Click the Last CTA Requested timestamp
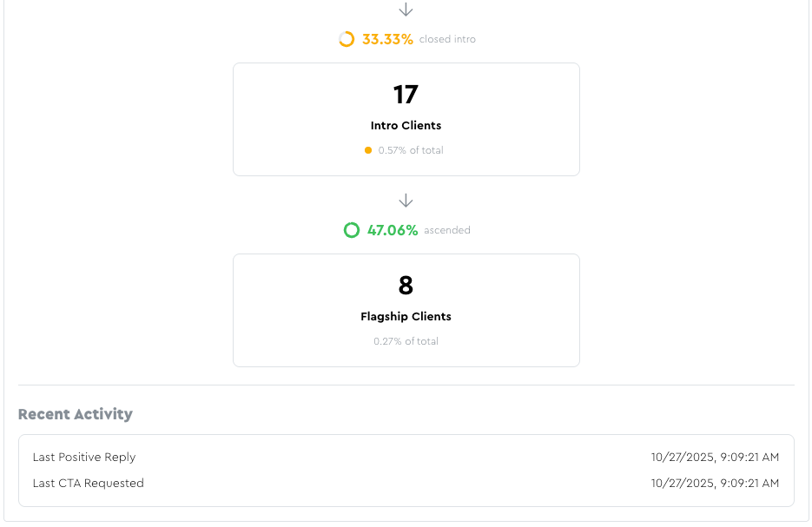 point(715,483)
